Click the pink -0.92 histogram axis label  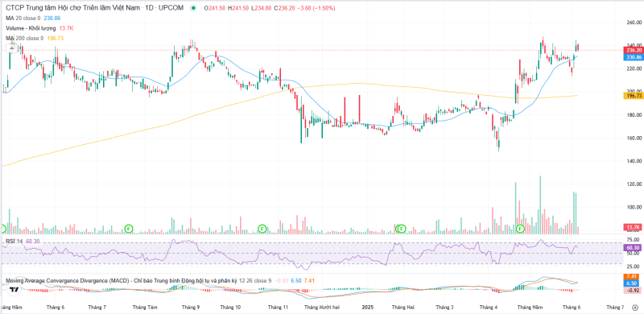633,291
